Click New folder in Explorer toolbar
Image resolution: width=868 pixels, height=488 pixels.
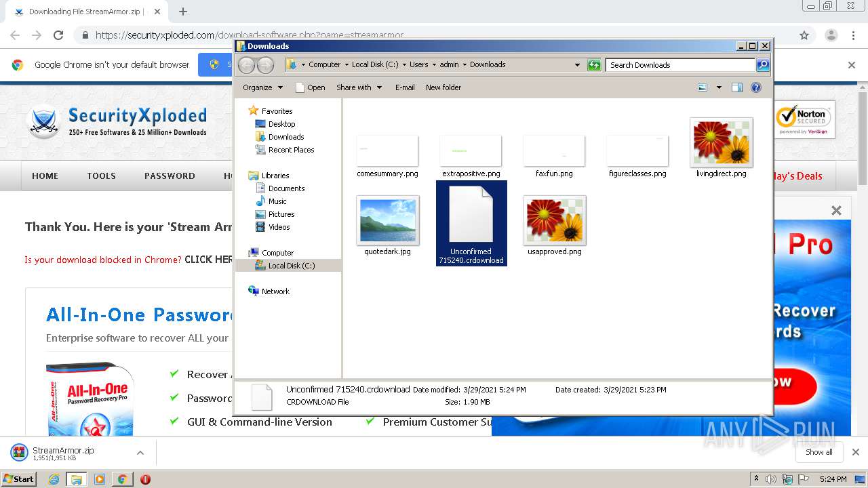coord(443,87)
